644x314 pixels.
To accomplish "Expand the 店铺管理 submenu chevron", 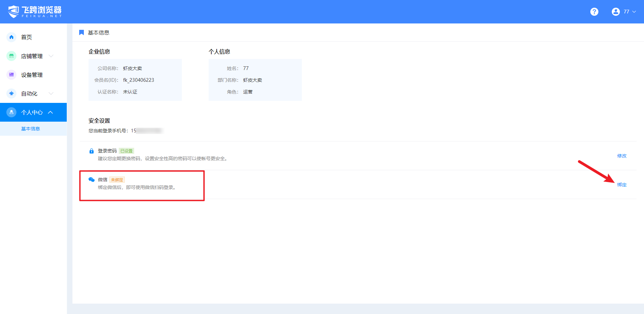I will coord(51,56).
